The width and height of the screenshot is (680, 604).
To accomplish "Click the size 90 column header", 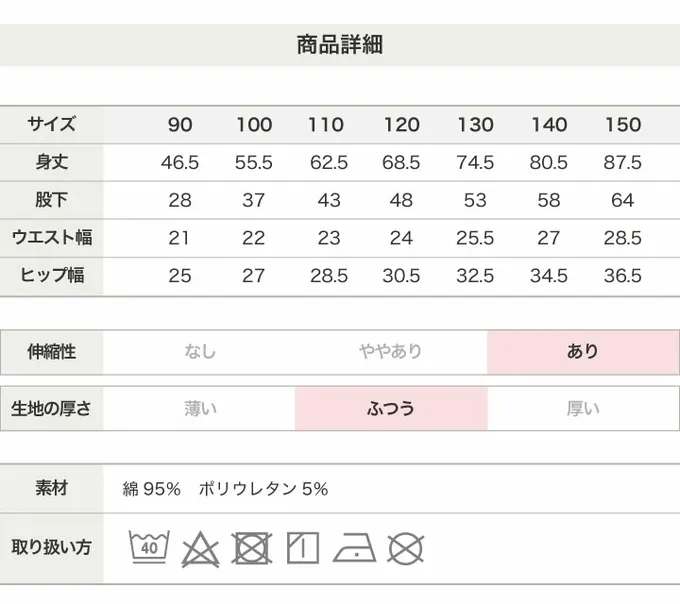I will point(180,125).
